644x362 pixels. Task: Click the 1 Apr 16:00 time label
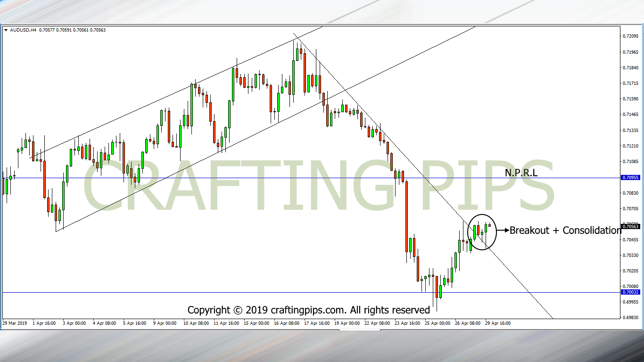pyautogui.click(x=45, y=323)
